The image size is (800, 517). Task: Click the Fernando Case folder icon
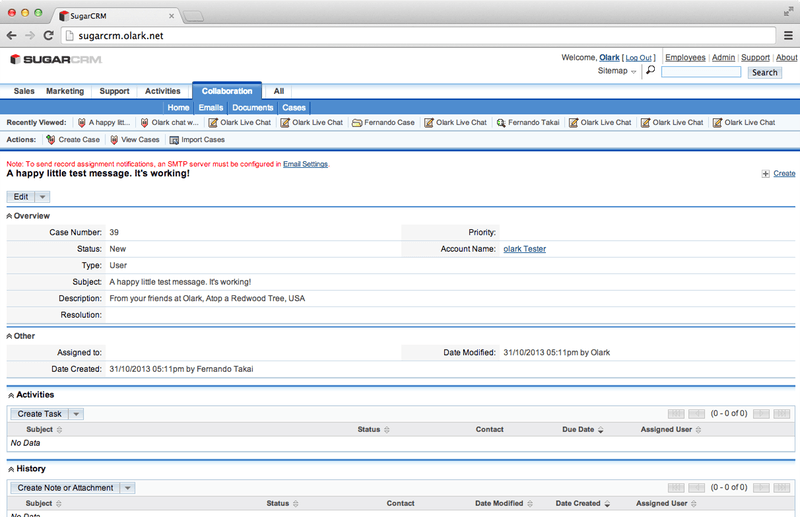tap(357, 123)
